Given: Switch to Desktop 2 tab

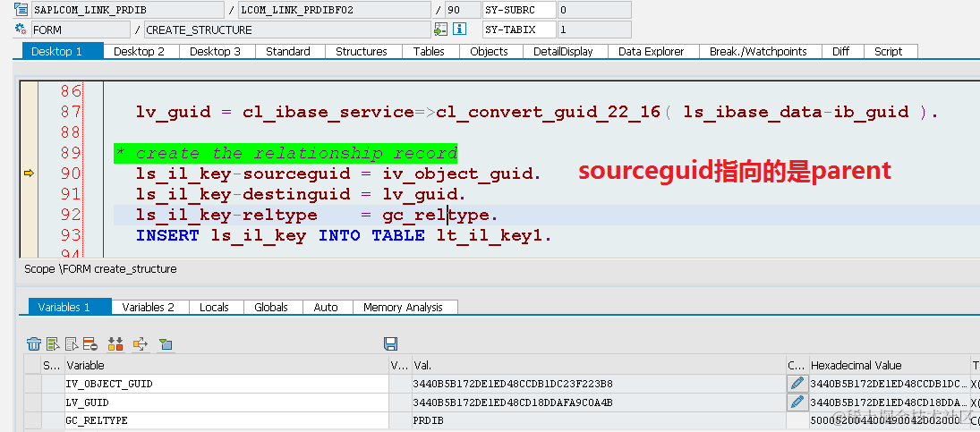Looking at the screenshot, I should [x=139, y=51].
